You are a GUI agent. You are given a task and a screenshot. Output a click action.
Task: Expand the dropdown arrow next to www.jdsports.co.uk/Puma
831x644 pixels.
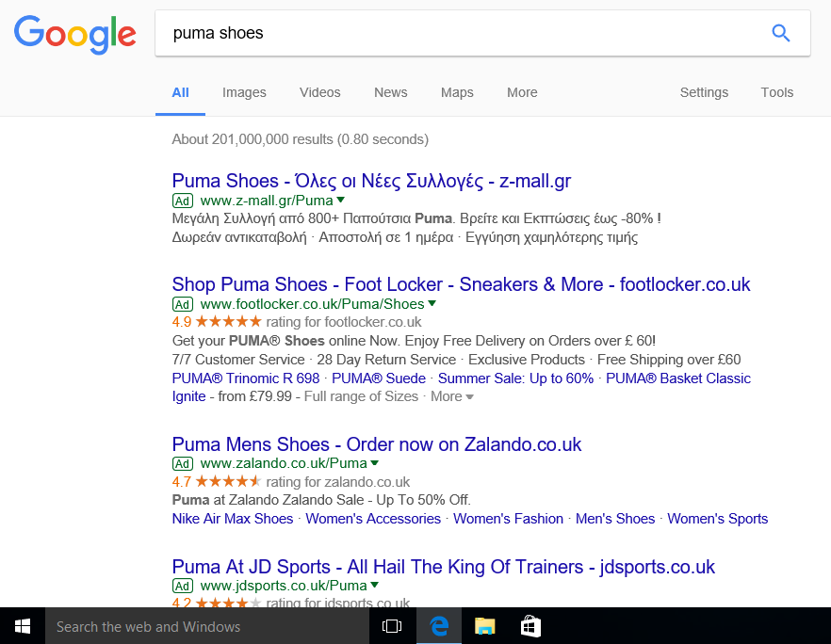pos(375,585)
